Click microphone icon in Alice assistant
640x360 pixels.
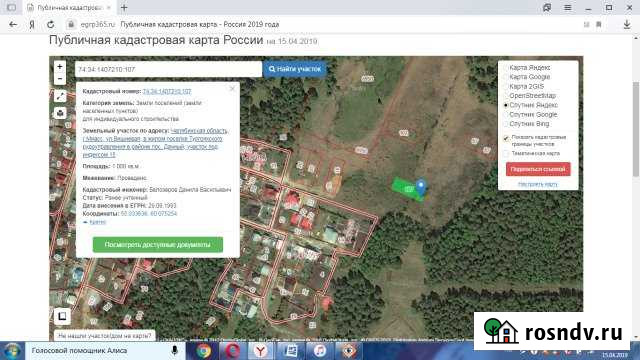(x=175, y=351)
